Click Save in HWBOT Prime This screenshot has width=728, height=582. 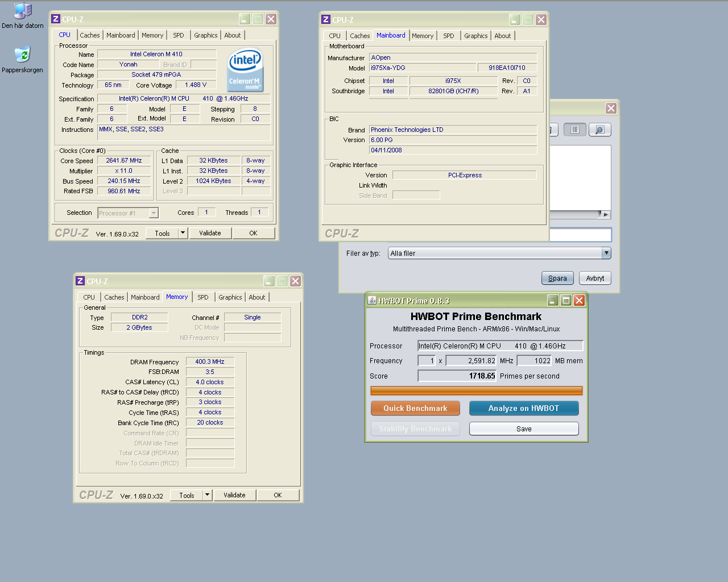pos(524,429)
